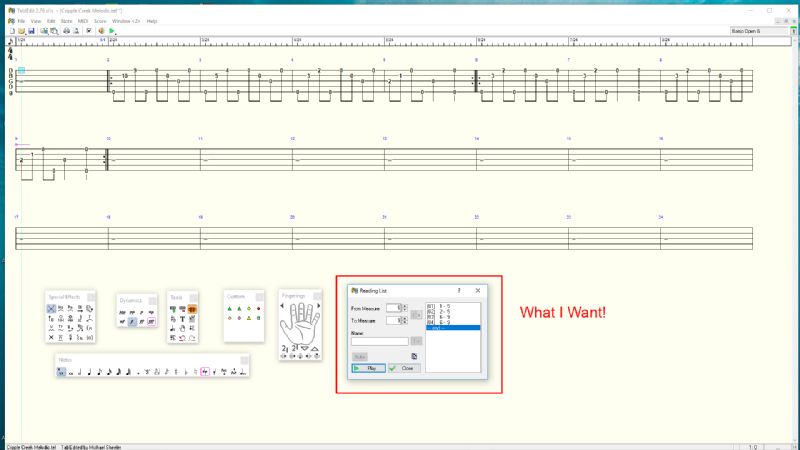
Task: Select the dot modifier in Notes panel
Action: [x=138, y=372]
